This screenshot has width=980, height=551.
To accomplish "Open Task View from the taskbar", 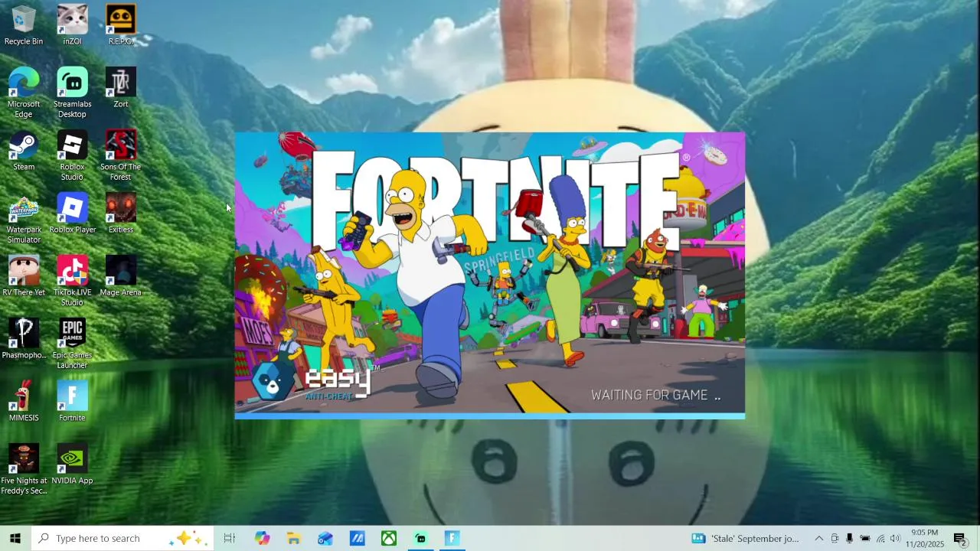I will click(x=229, y=538).
